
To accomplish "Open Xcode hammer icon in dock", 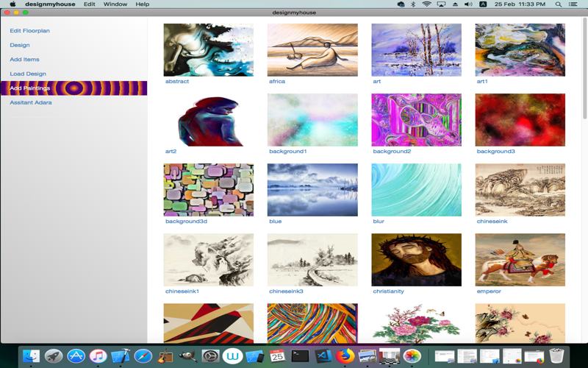I will coord(121,355).
